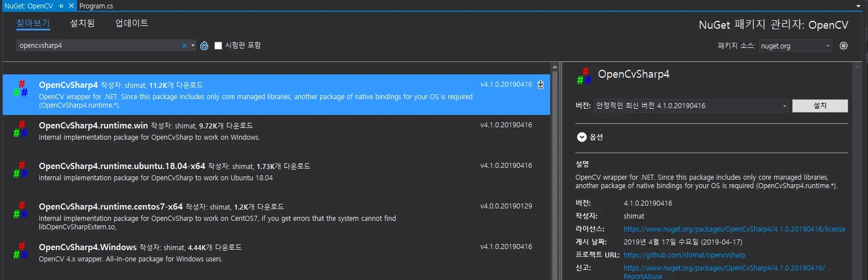The height and width of the screenshot is (280, 868).
Task: Open NuGet package source settings gear
Action: pos(843,46)
